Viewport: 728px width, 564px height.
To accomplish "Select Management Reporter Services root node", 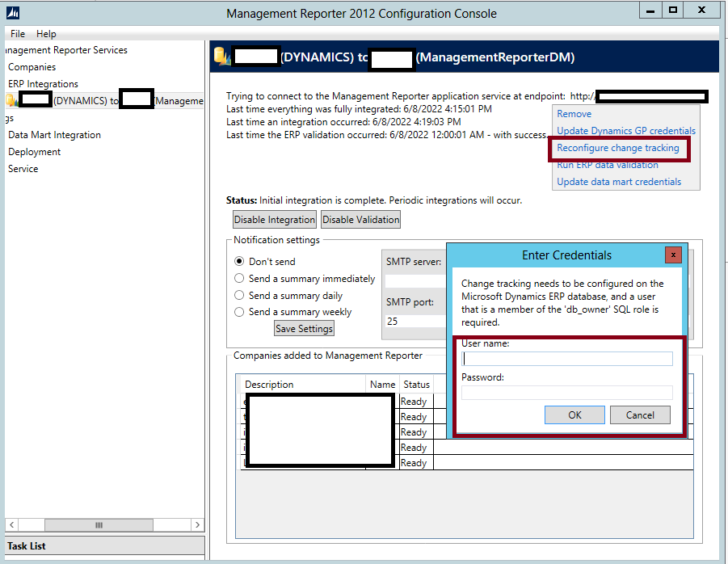I will point(66,50).
